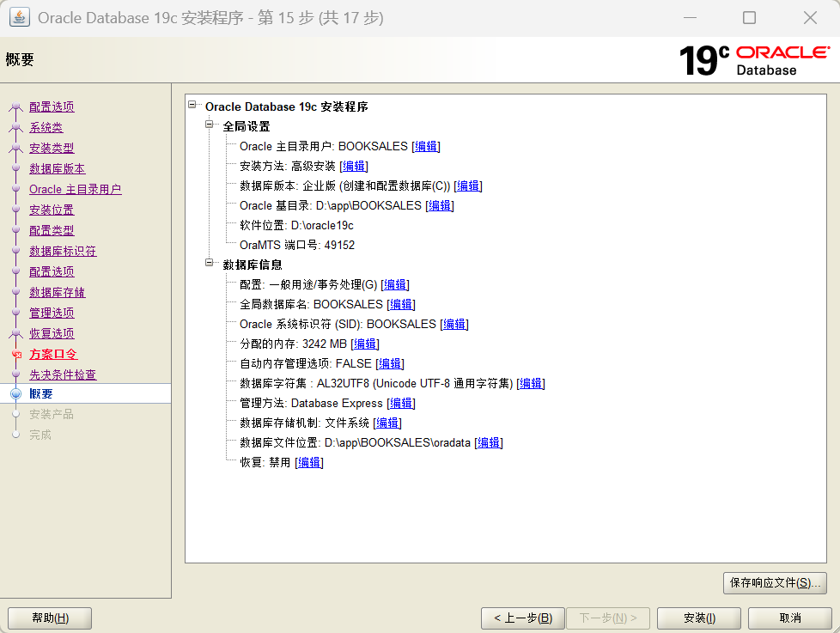This screenshot has height=633, width=840.
Task: Jump to 数据库版本 step
Action: click(58, 168)
